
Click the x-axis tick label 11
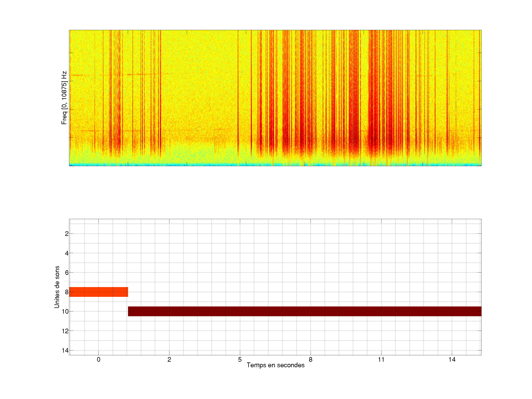click(381, 359)
